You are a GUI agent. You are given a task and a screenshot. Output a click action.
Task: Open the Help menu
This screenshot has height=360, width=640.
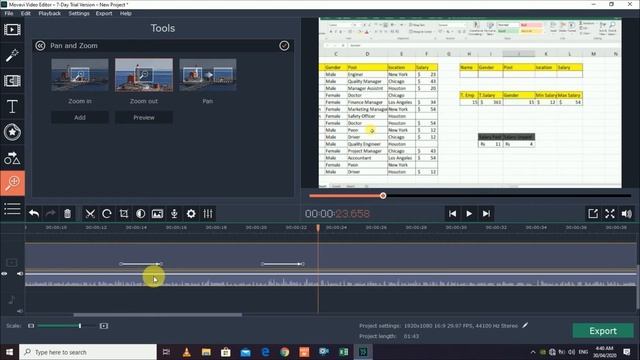coord(125,13)
